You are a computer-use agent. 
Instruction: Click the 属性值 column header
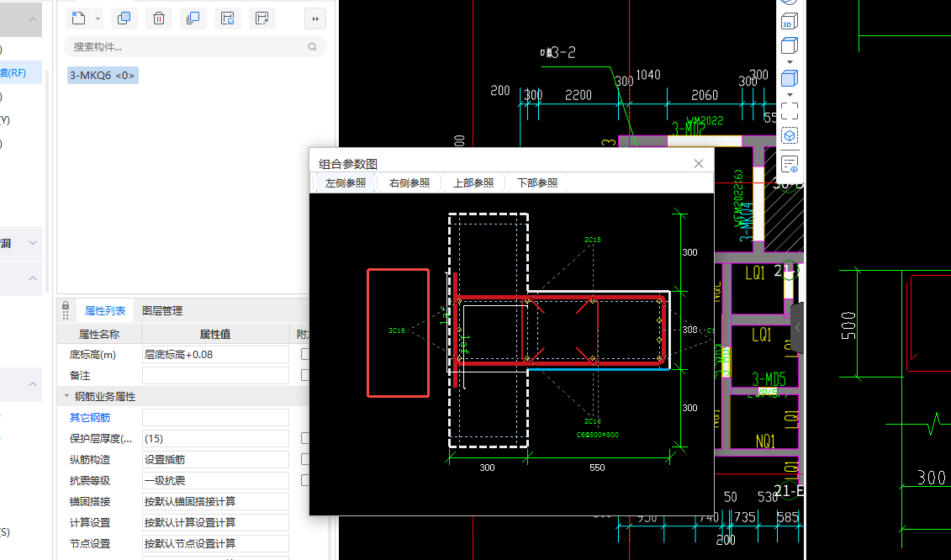click(x=215, y=334)
